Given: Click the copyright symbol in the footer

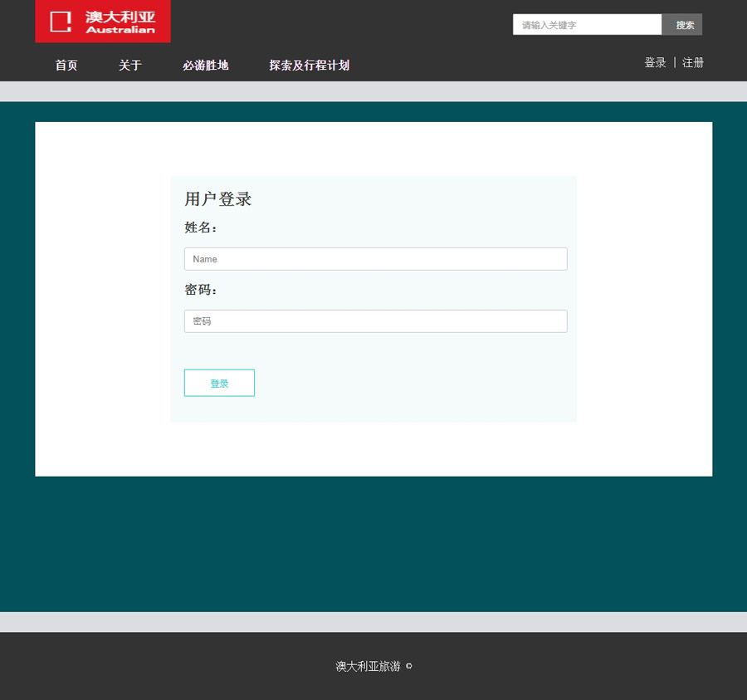Looking at the screenshot, I should (x=408, y=666).
